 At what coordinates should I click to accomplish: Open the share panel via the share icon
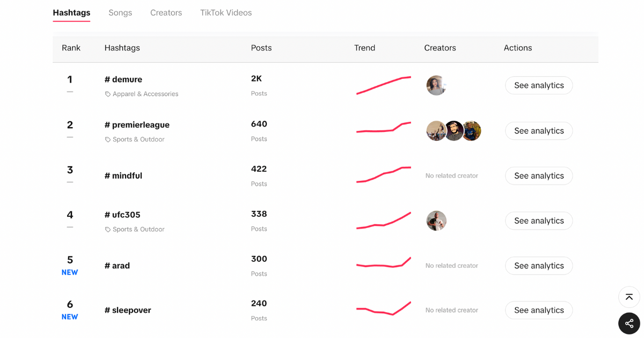tap(628, 323)
